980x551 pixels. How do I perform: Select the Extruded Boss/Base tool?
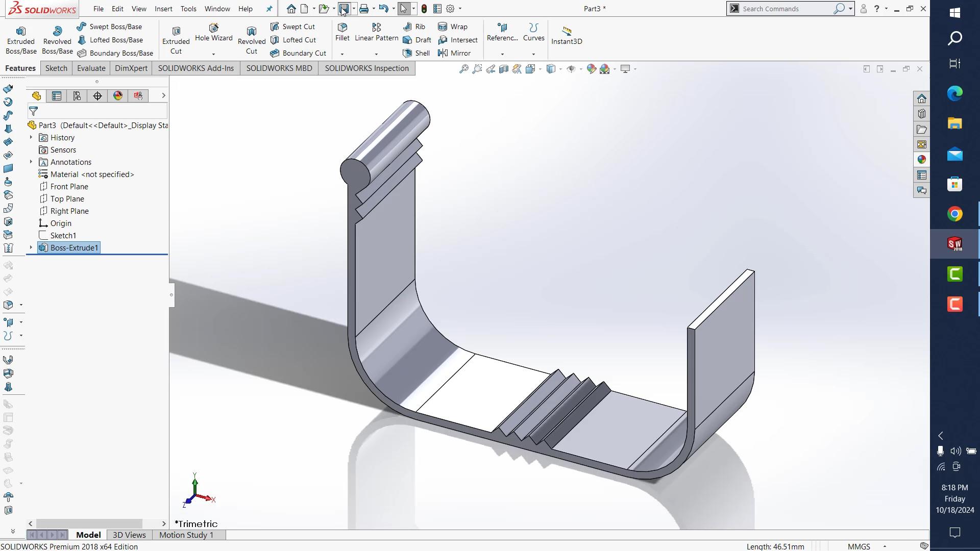click(21, 40)
